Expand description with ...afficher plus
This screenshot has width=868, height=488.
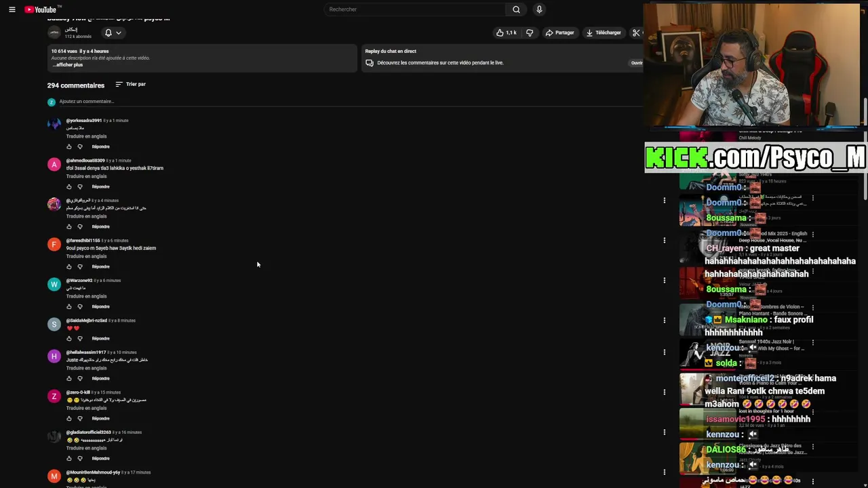pos(67,65)
